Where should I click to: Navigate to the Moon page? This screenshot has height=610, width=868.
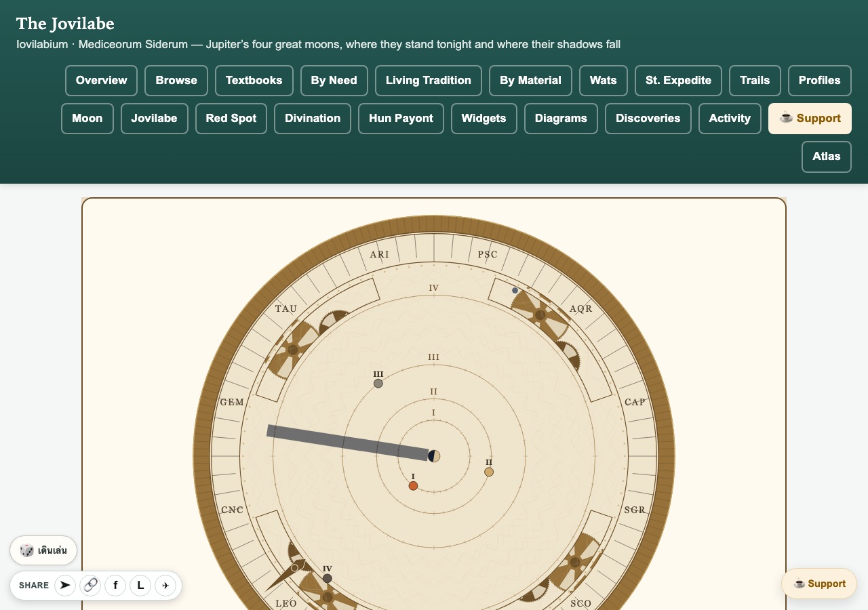click(87, 119)
